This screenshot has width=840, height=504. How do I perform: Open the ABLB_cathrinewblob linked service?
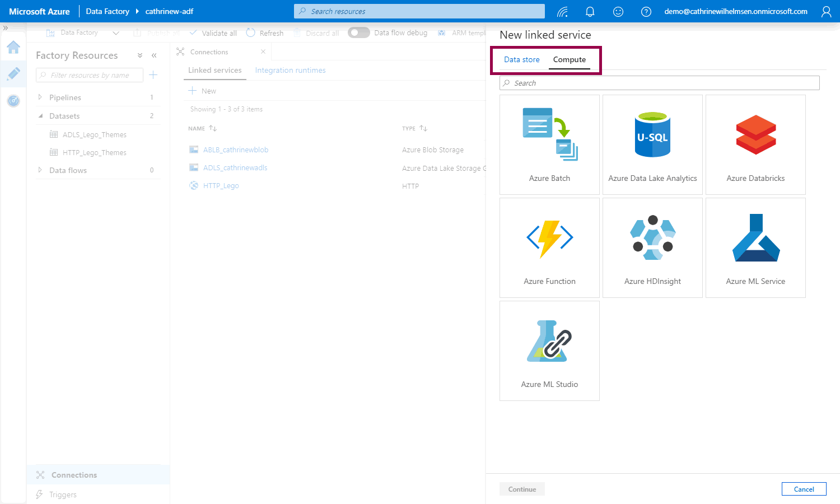pyautogui.click(x=236, y=150)
